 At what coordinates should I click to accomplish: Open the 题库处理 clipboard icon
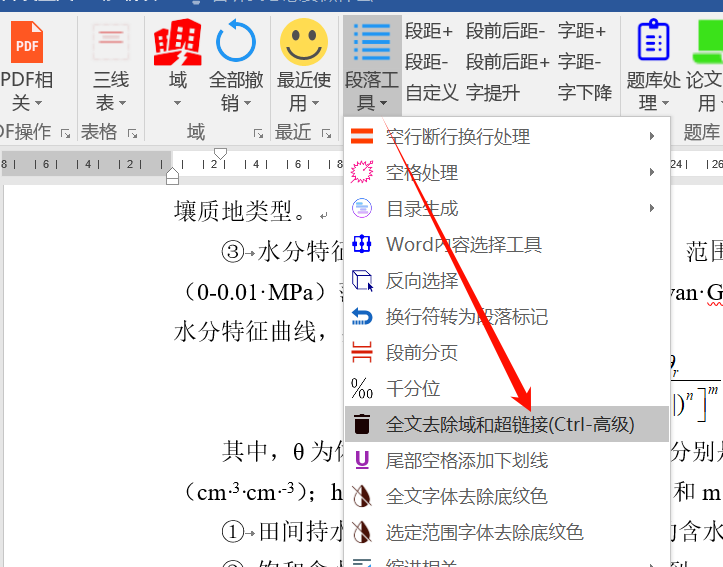(x=653, y=40)
